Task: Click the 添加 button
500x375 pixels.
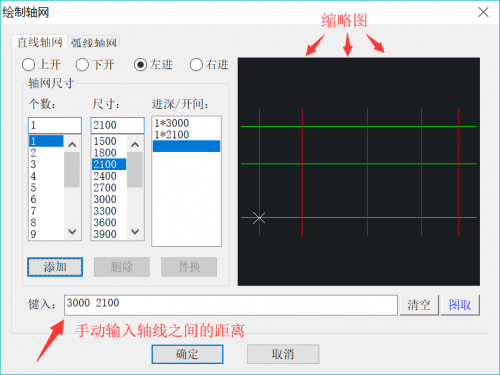Action: [x=55, y=267]
